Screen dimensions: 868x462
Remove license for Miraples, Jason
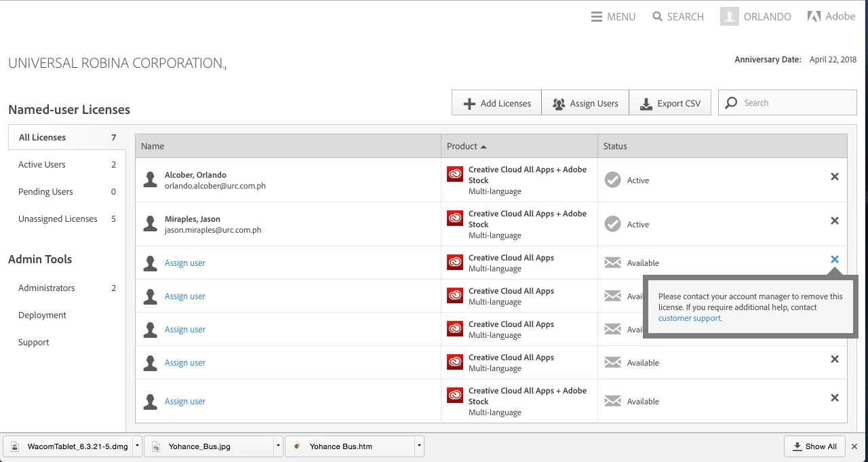click(835, 220)
